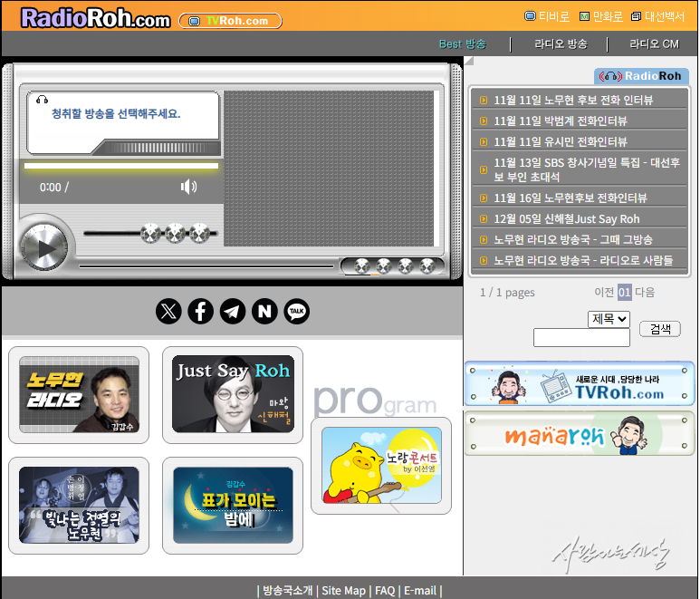Switch to the Best 방송 tab
The image size is (700, 599).
462,43
